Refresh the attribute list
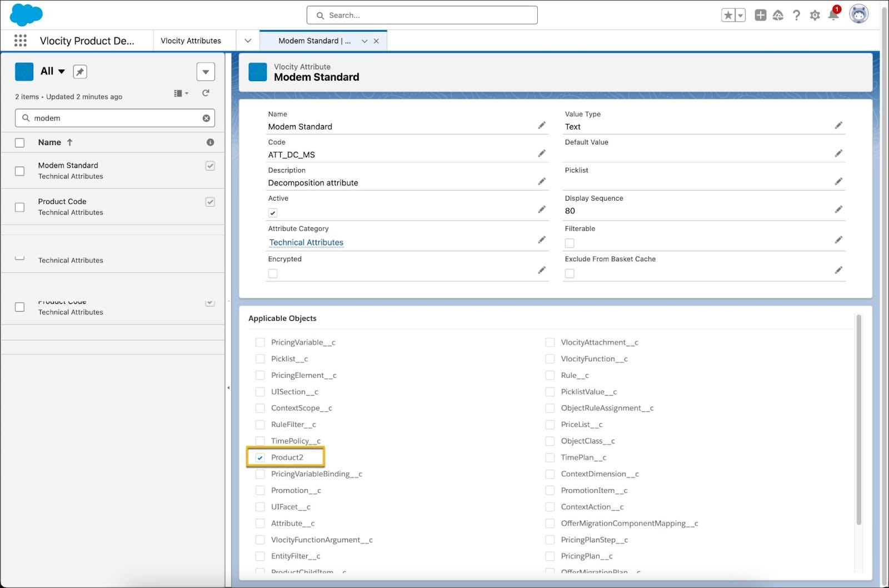Image resolution: width=889 pixels, height=588 pixels. (206, 93)
